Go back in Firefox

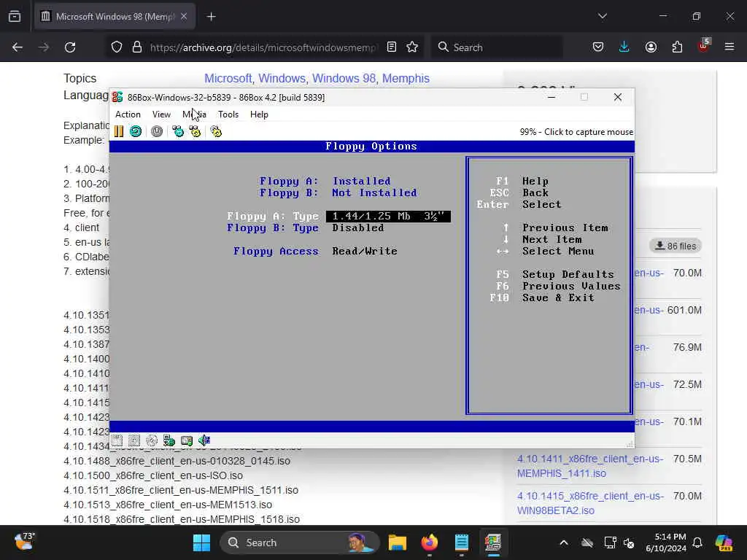coord(18,47)
